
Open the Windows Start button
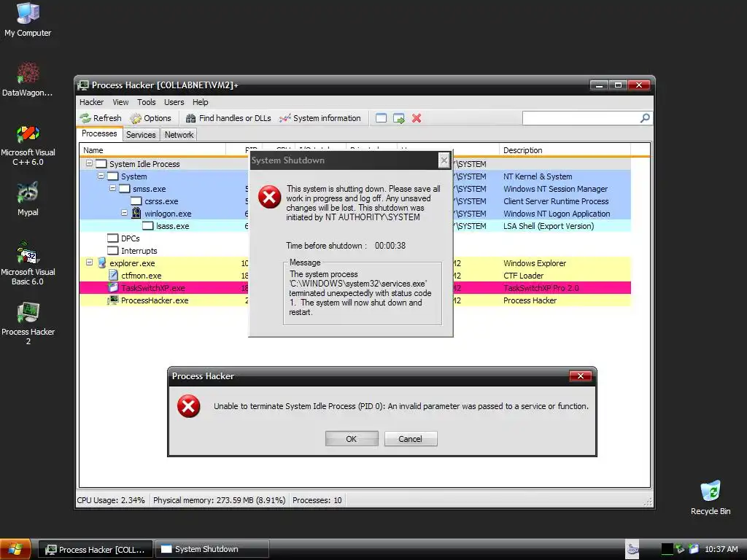click(15, 549)
